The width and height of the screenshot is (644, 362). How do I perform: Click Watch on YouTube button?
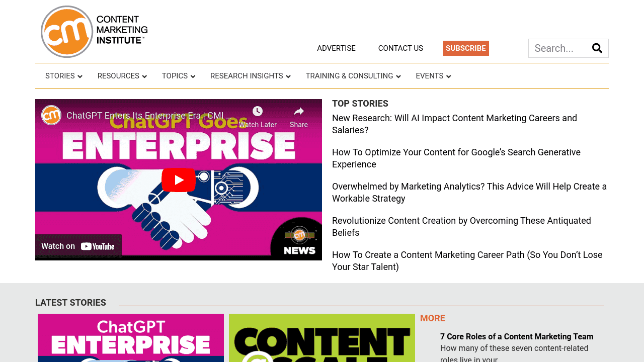(78, 246)
